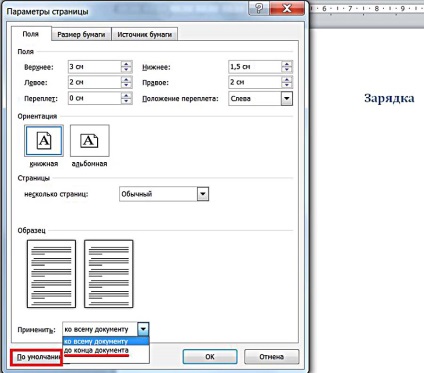424x373 pixels.
Task: Decrease the Правое margin with down arrow
Action: [x=287, y=85]
